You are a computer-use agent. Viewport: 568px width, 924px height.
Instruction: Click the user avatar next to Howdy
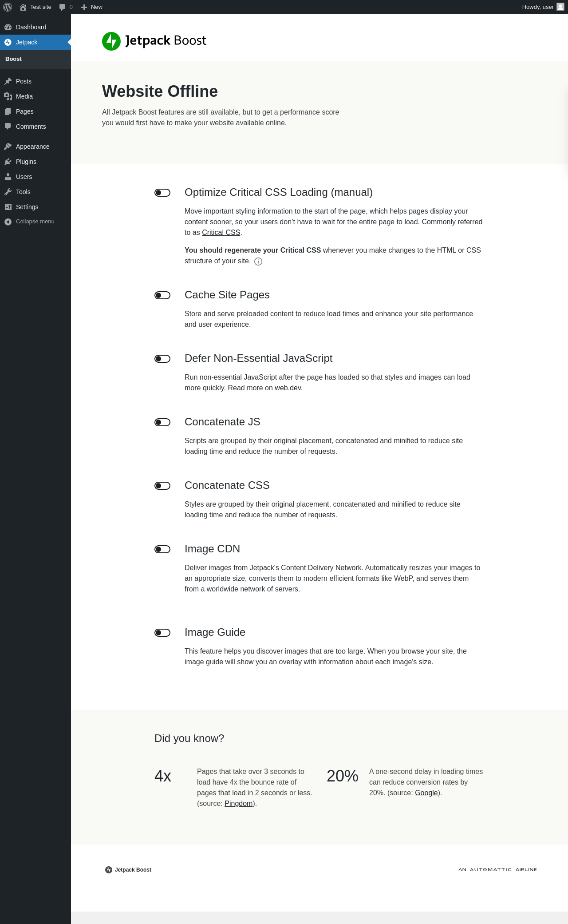click(x=560, y=7)
